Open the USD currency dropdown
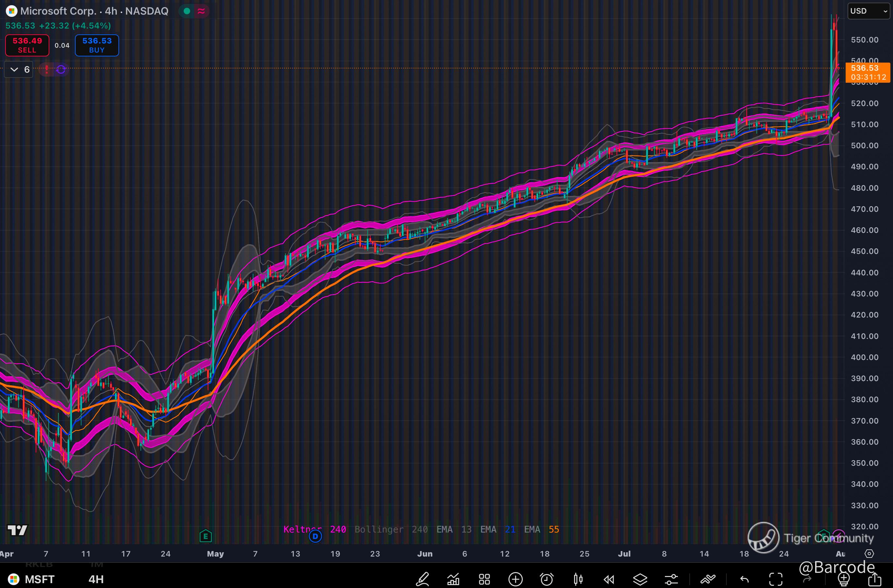Screen dimensions: 893x588 868,11
